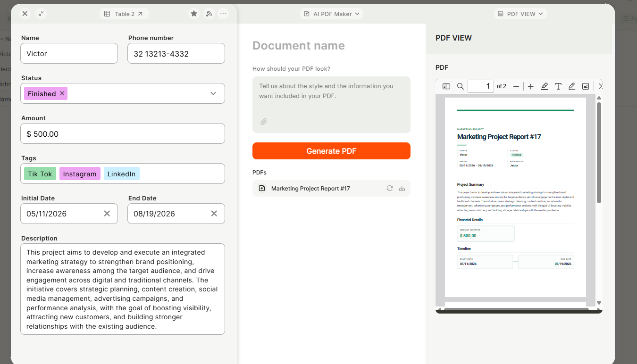Click the PDF file icon beside report name
This screenshot has height=364, width=637.
tap(262, 188)
